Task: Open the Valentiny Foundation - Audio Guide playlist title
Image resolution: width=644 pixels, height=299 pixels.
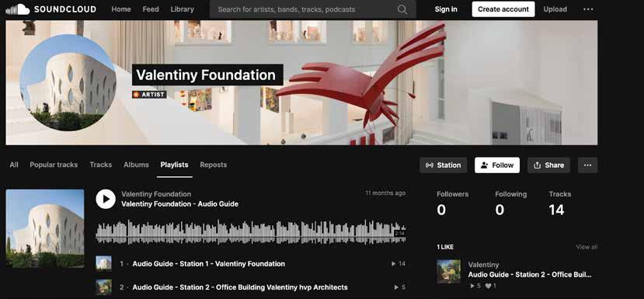Action: point(180,203)
